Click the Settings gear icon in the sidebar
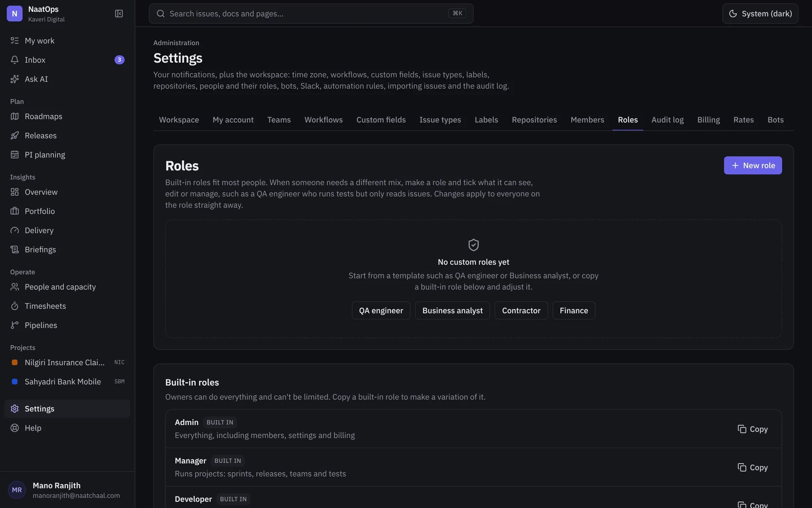This screenshot has height=508, width=812. [x=15, y=409]
